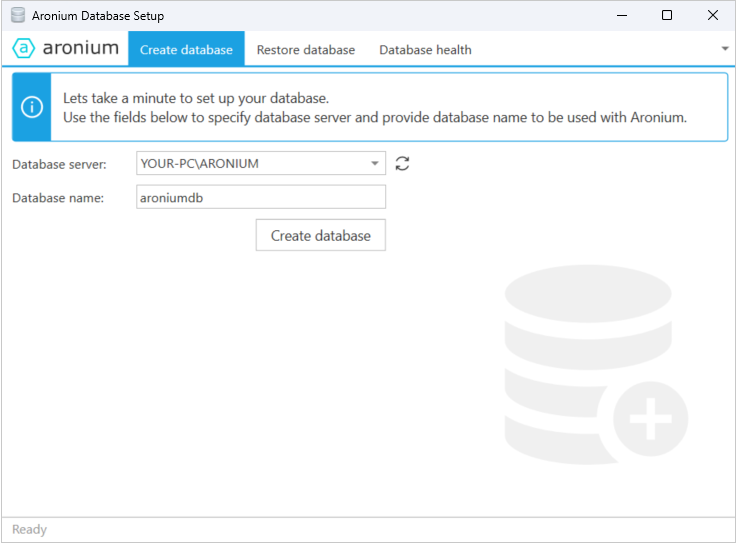Click the info icon in the banner
737x543 pixels.
point(31,107)
